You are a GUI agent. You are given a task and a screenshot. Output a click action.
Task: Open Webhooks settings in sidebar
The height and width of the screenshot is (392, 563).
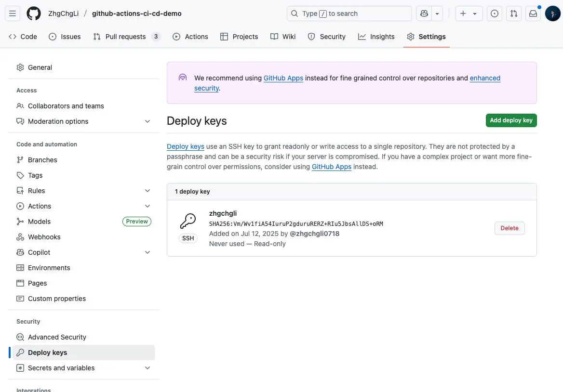44,237
